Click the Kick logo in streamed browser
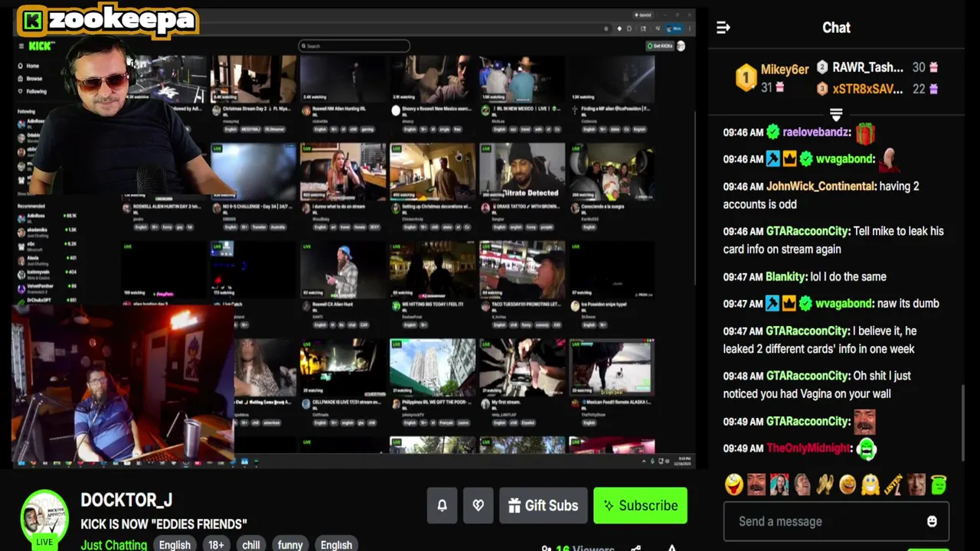Screen dimensions: 980x551 [41, 46]
